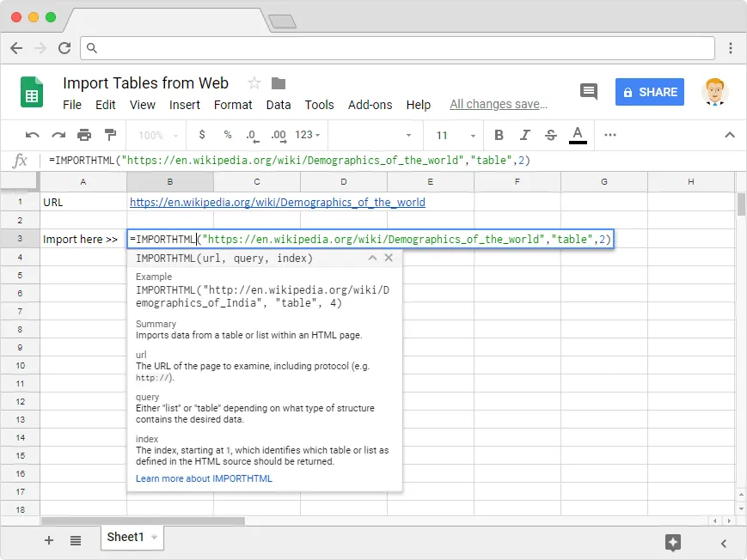The height and width of the screenshot is (560, 747).
Task: Open the Explore star button
Action: tap(673, 542)
